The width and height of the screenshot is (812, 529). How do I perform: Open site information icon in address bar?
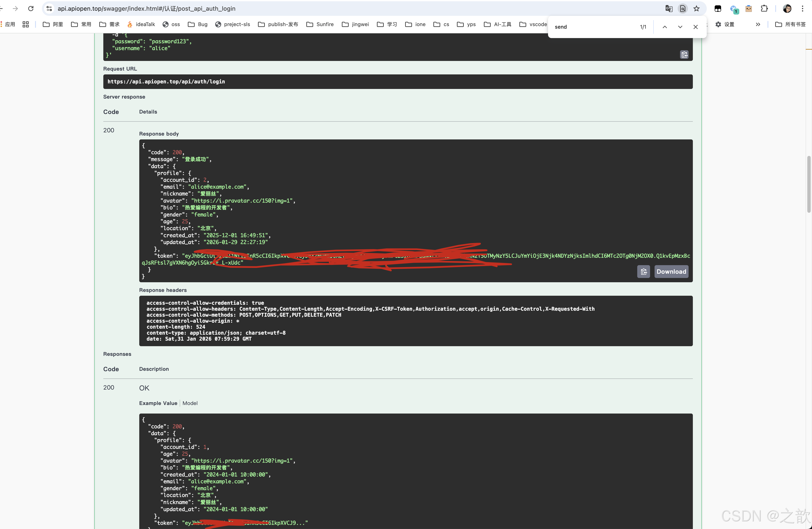(x=49, y=9)
